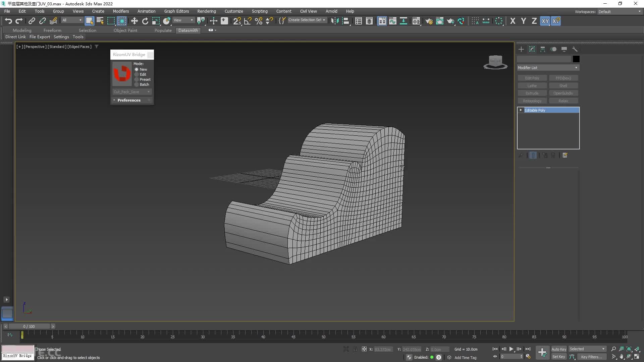Image resolution: width=644 pixels, height=362 pixels.
Task: Toggle the Y axis constraint
Action: click(523, 21)
